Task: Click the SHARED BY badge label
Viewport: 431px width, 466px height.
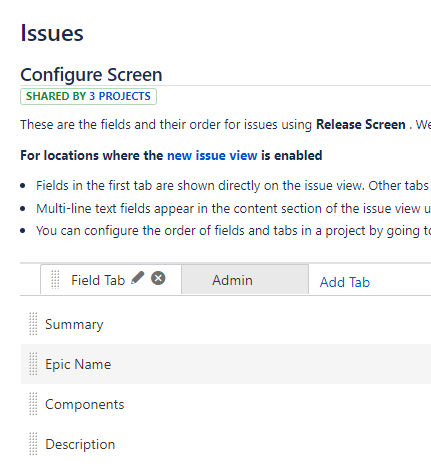Action: (56, 96)
